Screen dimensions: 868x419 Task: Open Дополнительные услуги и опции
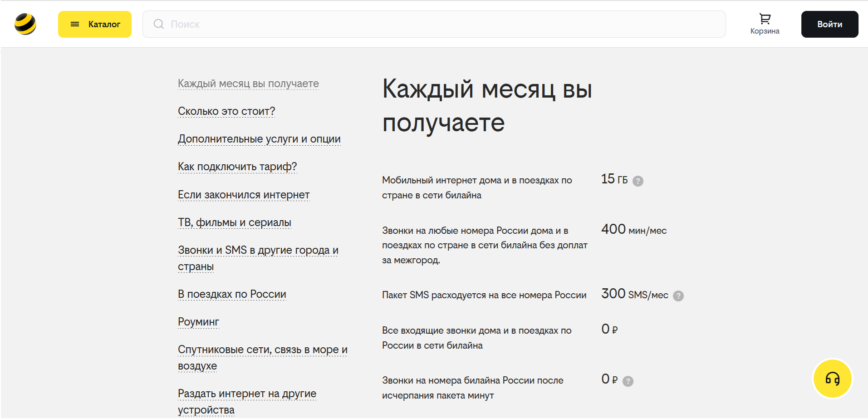259,139
